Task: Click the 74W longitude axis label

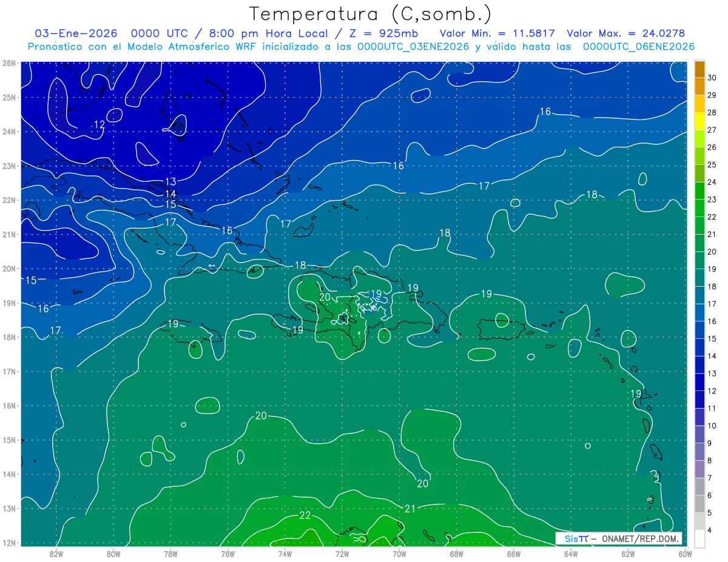Action: [x=285, y=553]
